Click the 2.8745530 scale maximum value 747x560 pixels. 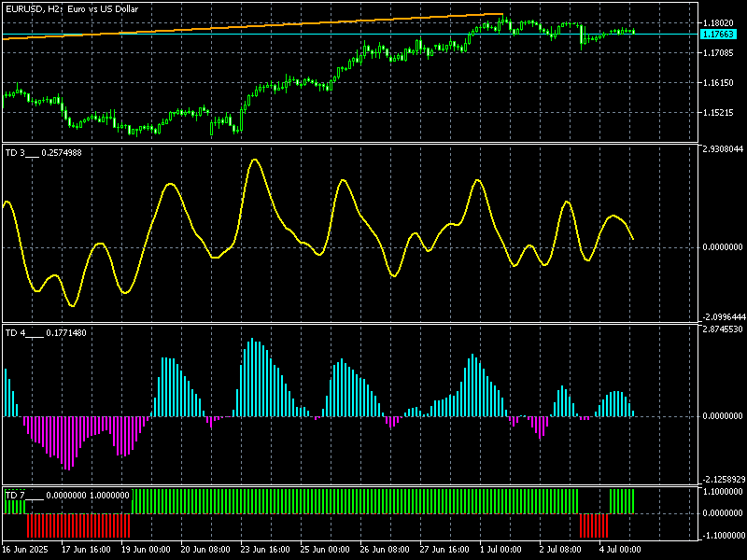tap(722, 329)
